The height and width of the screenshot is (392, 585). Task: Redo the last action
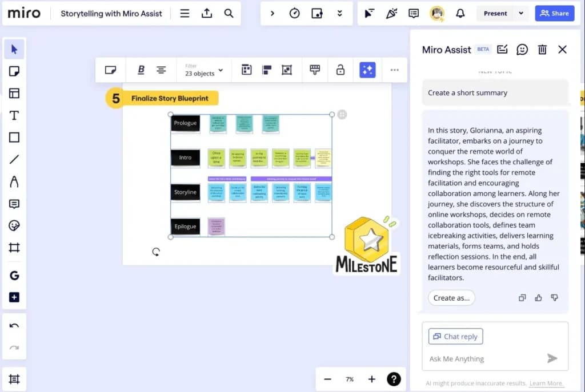[x=14, y=347]
